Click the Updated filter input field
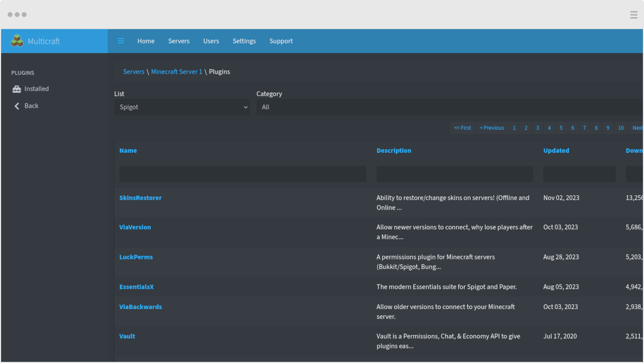Image resolution: width=644 pixels, height=363 pixels. tap(579, 174)
